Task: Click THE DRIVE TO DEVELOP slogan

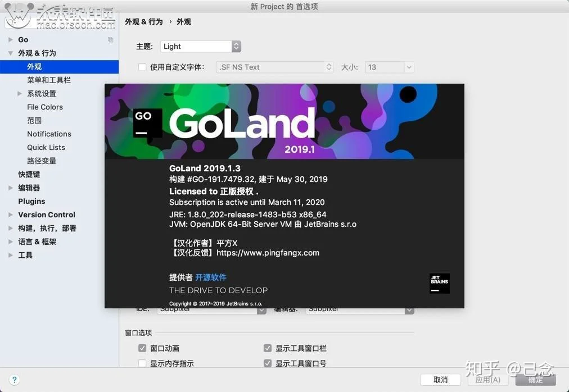Action: pyautogui.click(x=219, y=290)
